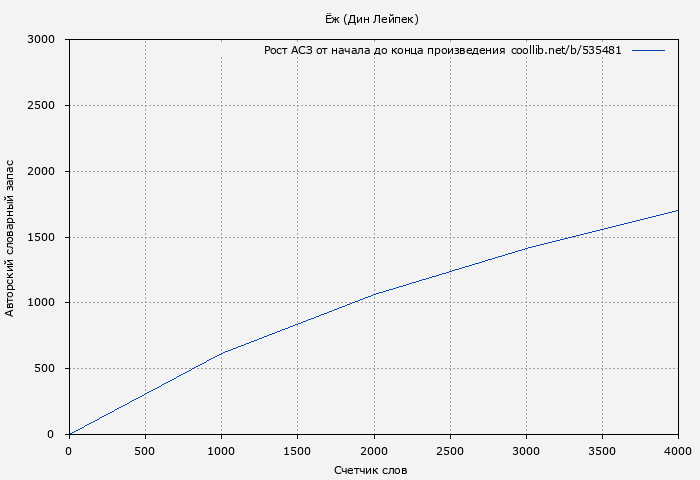Screen dimensions: 700x480
Task: Click the 1500 tick label on the X-axis
Action: tap(297, 451)
